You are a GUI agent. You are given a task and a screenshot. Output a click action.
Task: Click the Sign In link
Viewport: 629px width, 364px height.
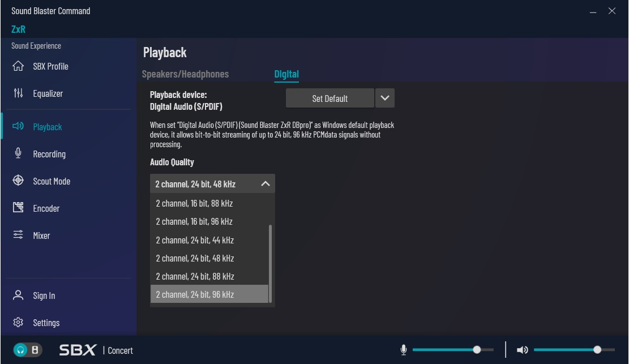(x=44, y=296)
